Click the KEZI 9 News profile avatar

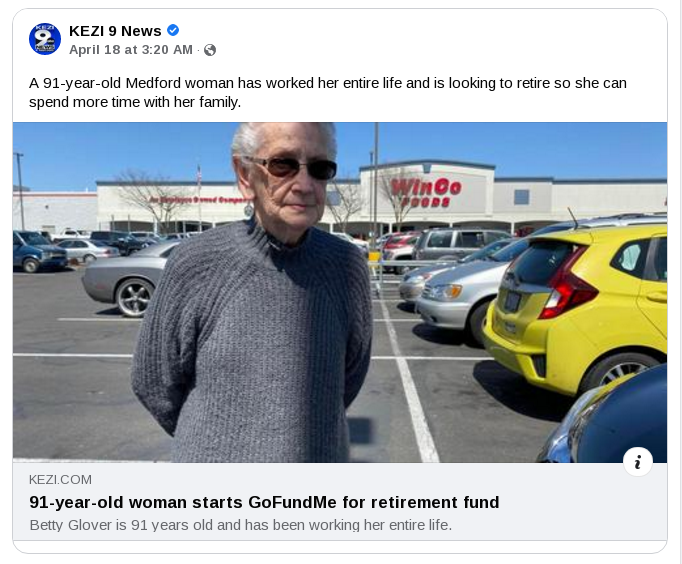(45, 39)
